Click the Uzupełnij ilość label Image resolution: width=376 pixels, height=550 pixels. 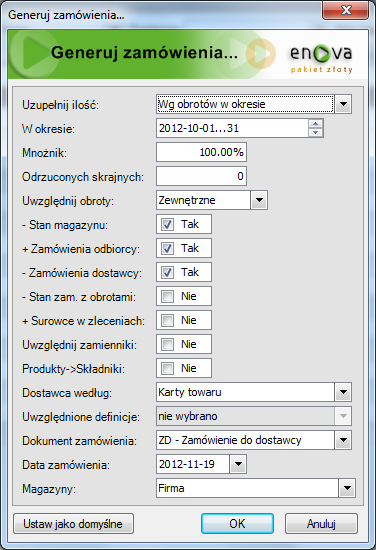point(60,105)
